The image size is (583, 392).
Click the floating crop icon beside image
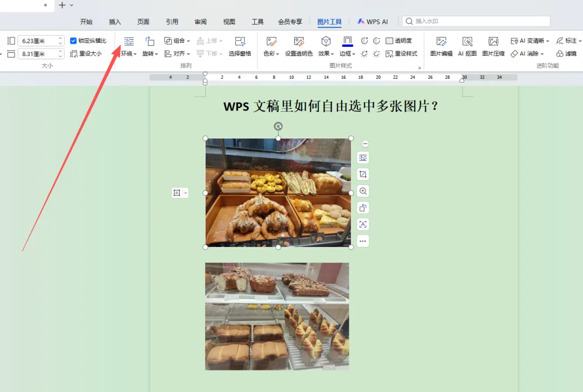click(x=363, y=174)
